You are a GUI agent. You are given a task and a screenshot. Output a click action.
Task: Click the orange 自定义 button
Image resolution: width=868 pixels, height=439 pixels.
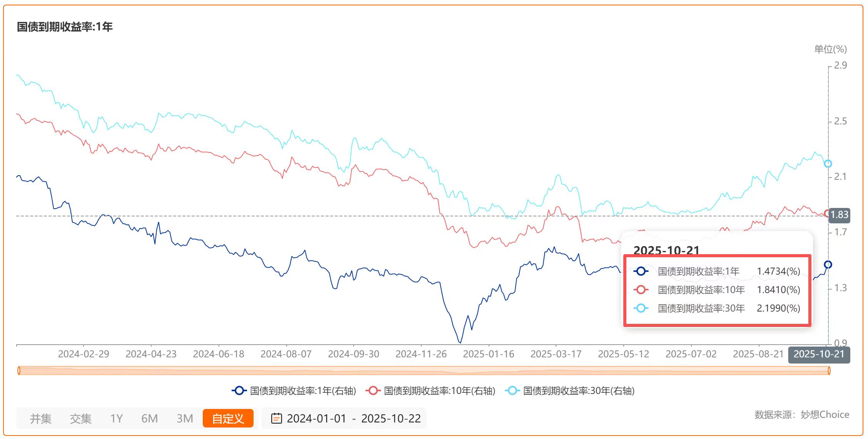[x=228, y=419]
